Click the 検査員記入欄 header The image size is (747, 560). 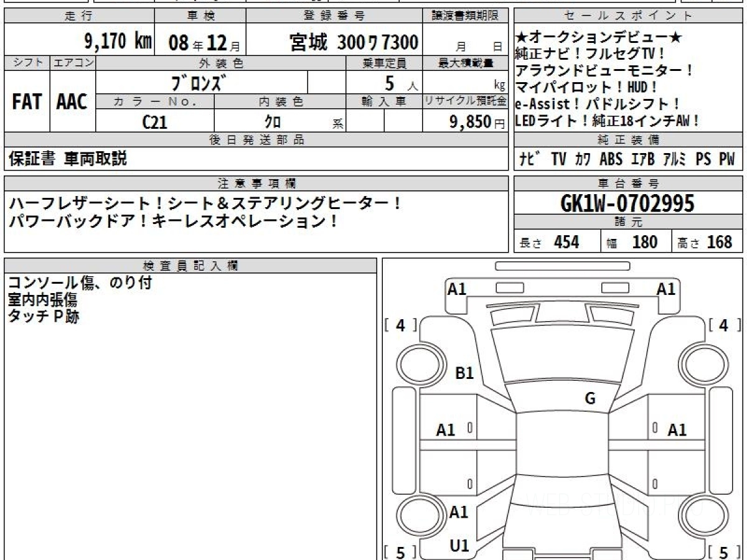pos(190,266)
